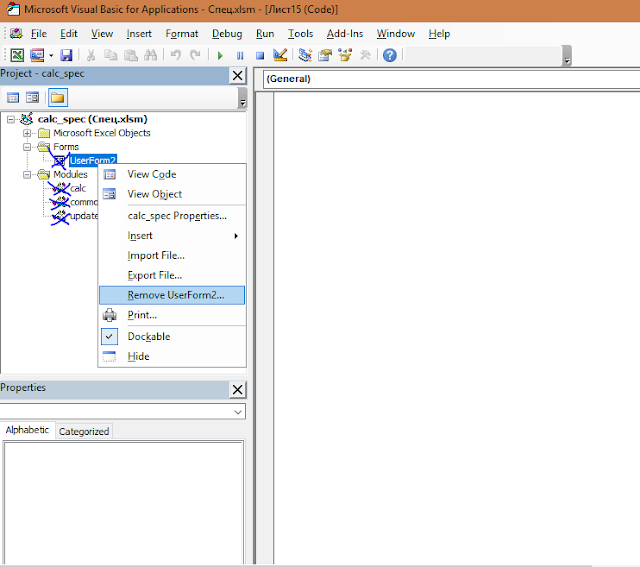640x567 pixels.
Task: Open the Edit menu
Action: pyautogui.click(x=69, y=33)
